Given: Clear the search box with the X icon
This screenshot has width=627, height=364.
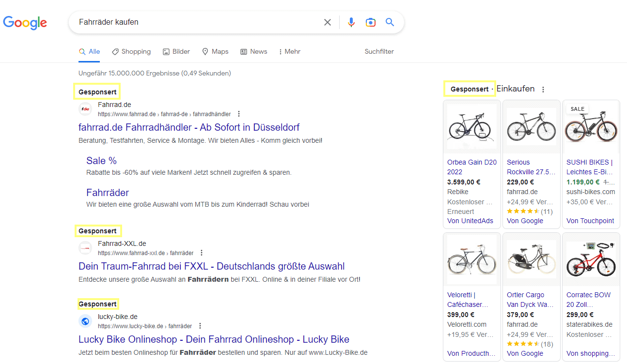Looking at the screenshot, I should (328, 22).
